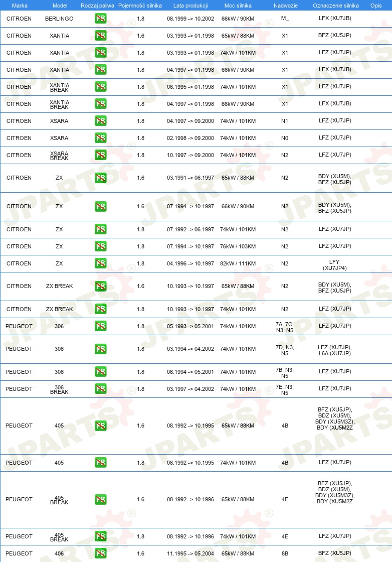Click the Marka column header
The width and height of the screenshot is (392, 562).
20,6
